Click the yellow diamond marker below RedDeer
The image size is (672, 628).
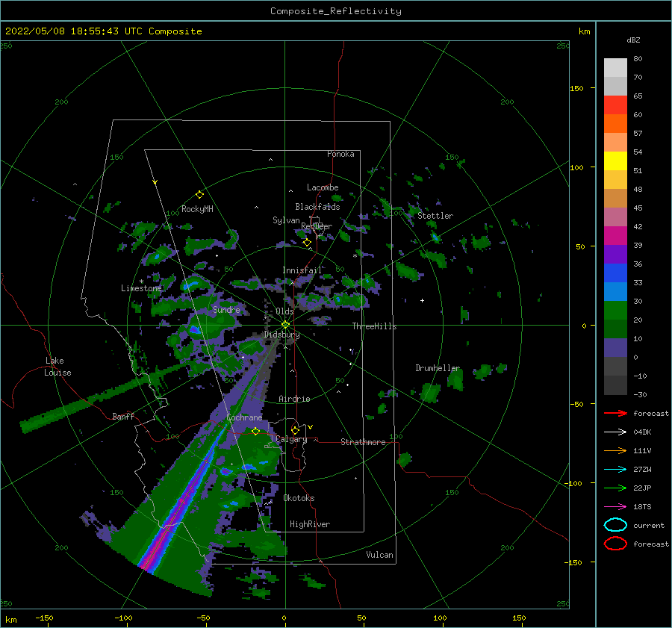coord(307,243)
